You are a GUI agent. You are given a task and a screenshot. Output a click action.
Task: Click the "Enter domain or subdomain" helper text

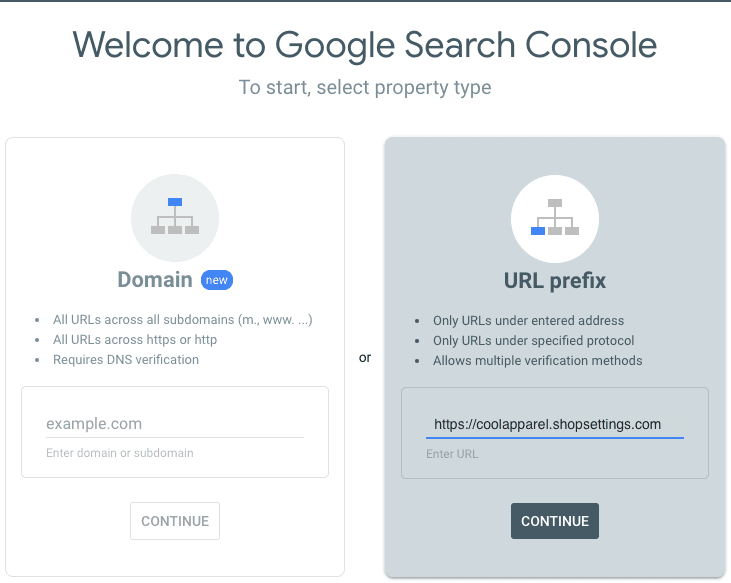click(x=120, y=453)
